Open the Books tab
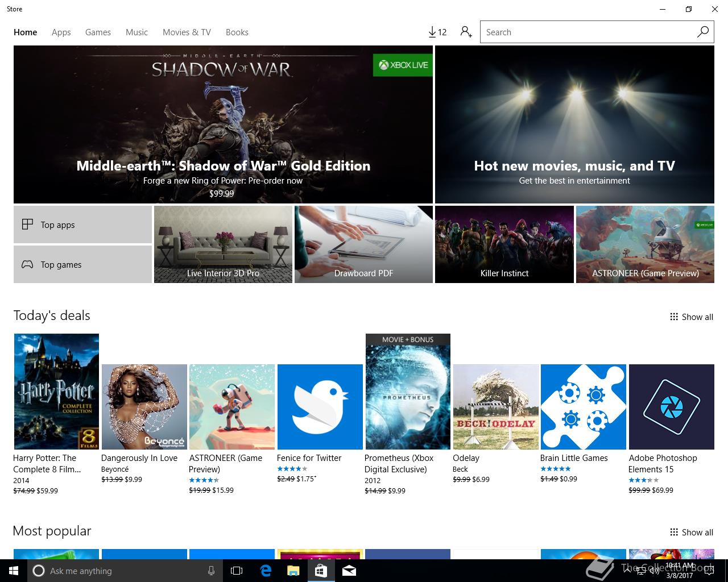Image resolution: width=728 pixels, height=582 pixels. click(237, 32)
